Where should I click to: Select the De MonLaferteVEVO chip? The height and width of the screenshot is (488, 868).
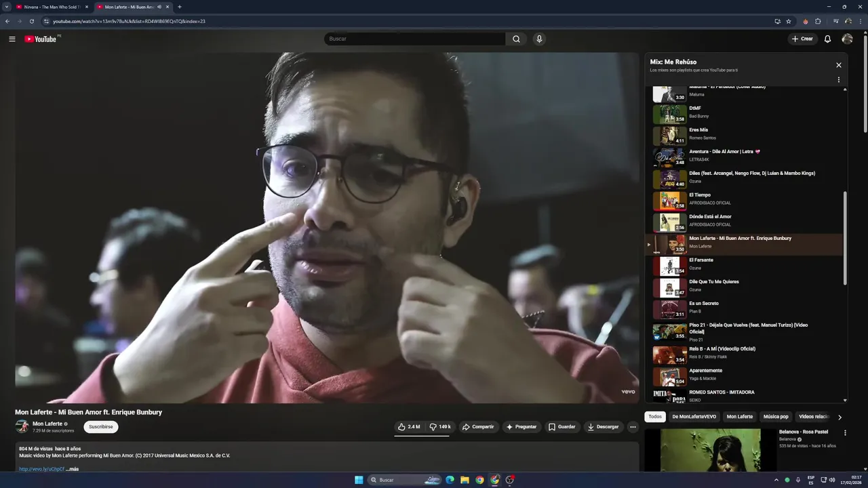point(694,417)
